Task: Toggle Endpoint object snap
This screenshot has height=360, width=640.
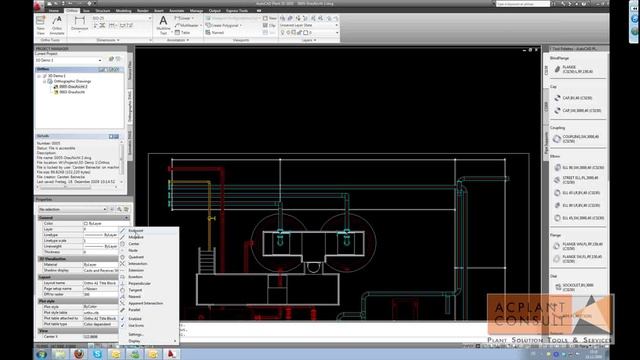Action: click(149, 231)
